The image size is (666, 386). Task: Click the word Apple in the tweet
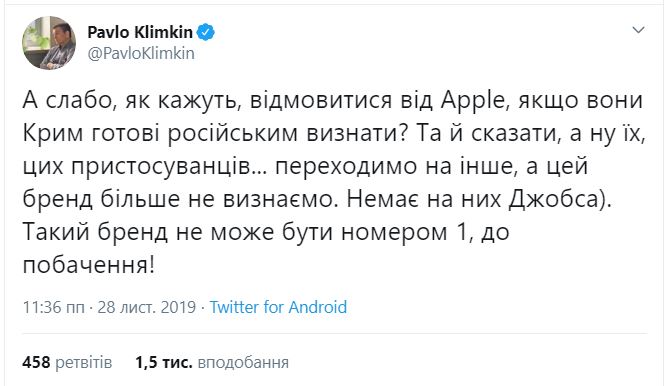click(x=471, y=102)
